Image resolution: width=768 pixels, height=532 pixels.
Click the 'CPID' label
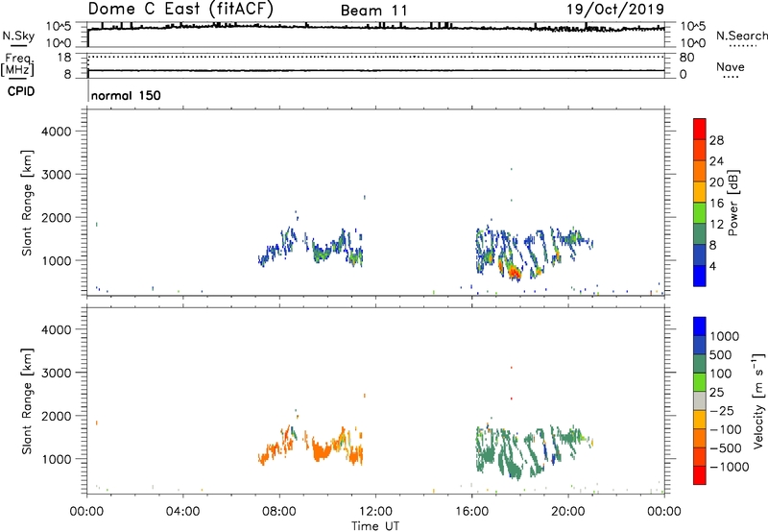click(x=21, y=91)
